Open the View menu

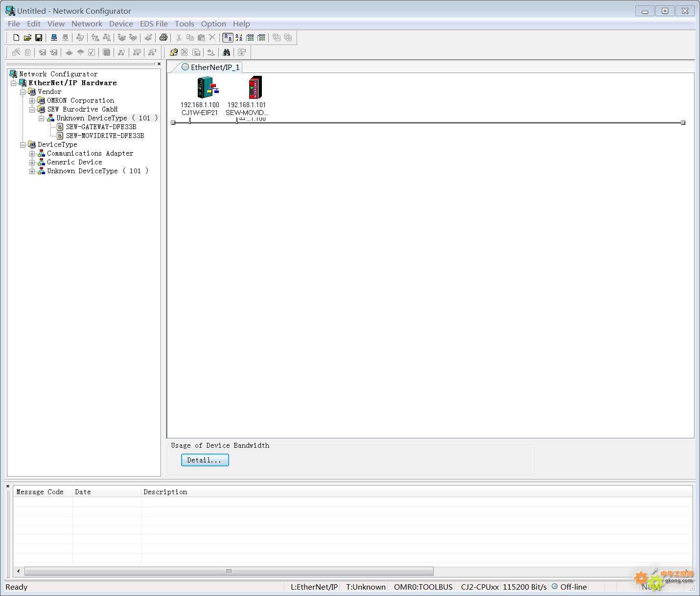(56, 23)
